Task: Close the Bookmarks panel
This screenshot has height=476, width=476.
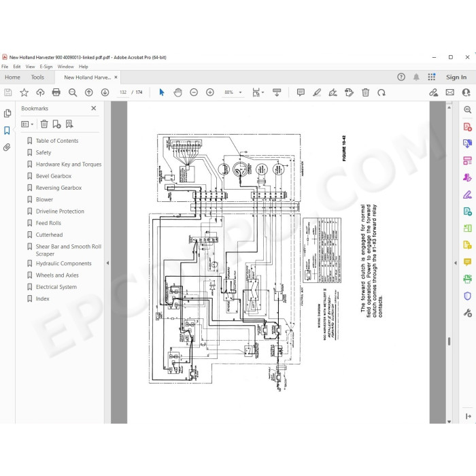Action: [x=94, y=108]
